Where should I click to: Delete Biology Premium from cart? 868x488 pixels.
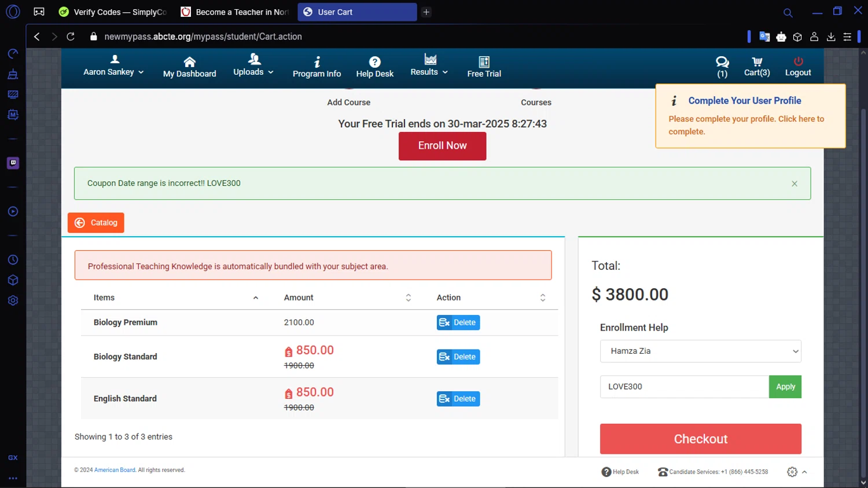tap(458, 322)
